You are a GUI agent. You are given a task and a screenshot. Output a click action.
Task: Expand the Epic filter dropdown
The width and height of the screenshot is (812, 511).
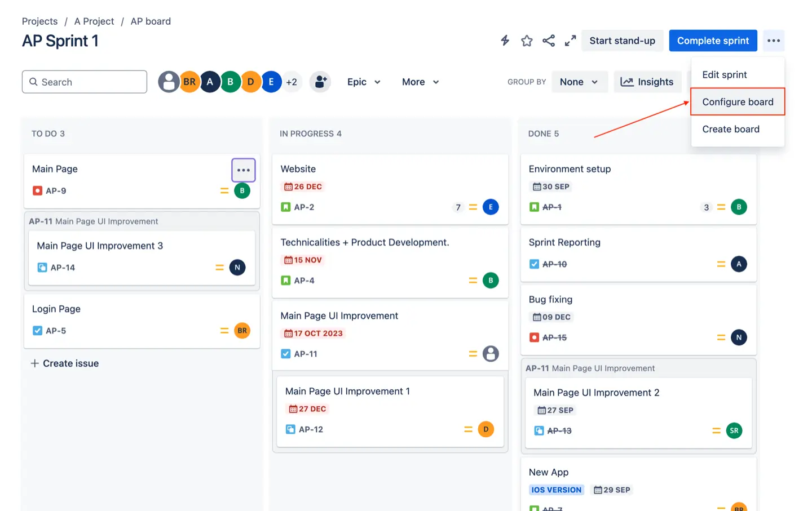[x=364, y=82]
